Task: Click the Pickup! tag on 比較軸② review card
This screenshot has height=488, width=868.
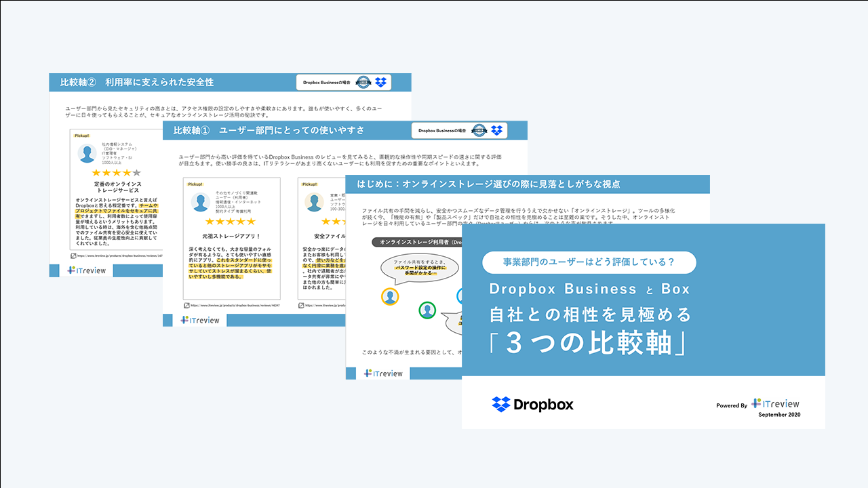Action: 81,136
